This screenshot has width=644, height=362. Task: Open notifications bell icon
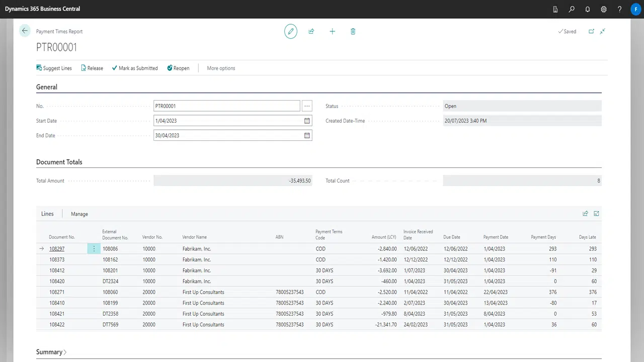click(x=588, y=9)
